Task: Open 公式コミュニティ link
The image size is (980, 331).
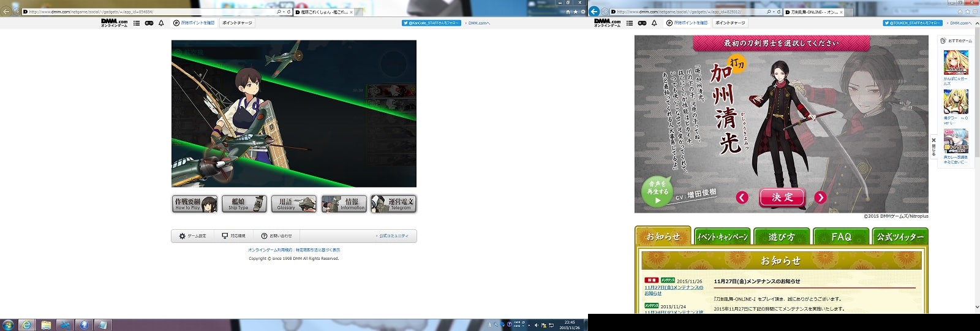Action: coord(393,236)
